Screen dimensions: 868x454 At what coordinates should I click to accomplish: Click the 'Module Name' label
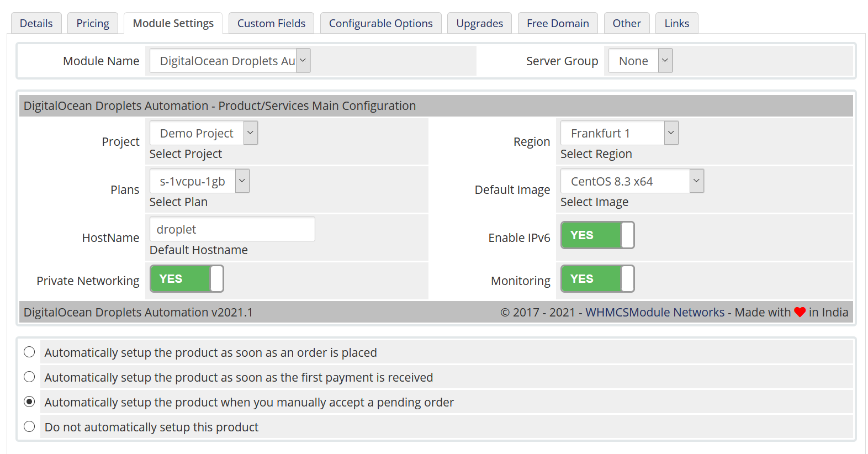pyautogui.click(x=101, y=61)
